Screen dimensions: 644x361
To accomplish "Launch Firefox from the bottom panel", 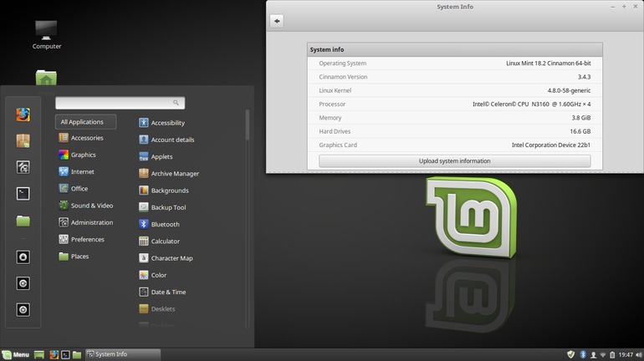I will pyautogui.click(x=54, y=355).
